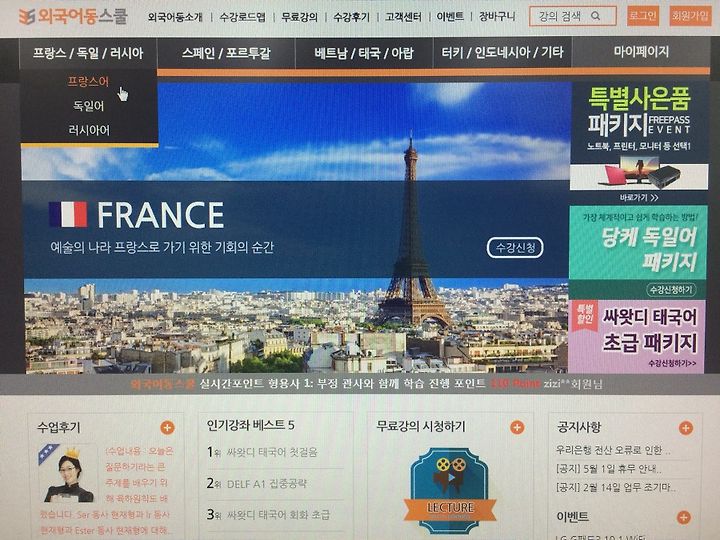Open notice 우리은행 전산 오류로 인한
720x540 pixels.
pyautogui.click(x=613, y=450)
